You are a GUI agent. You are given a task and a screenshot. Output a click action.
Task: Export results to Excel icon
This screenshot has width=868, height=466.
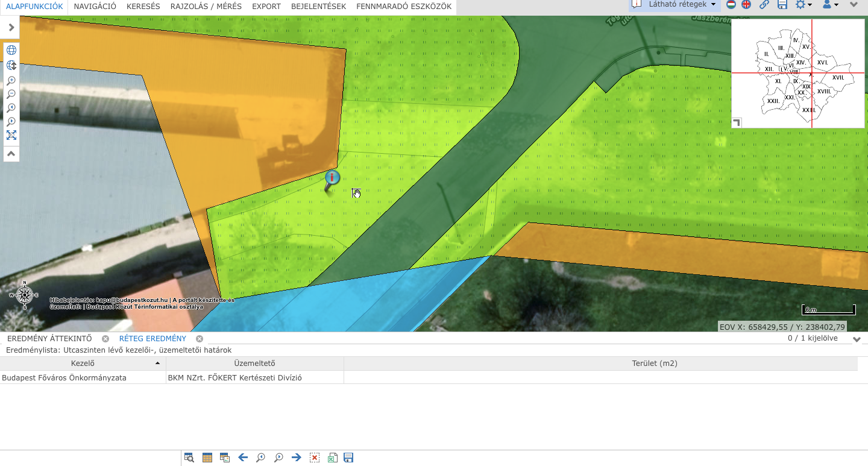pyautogui.click(x=332, y=458)
